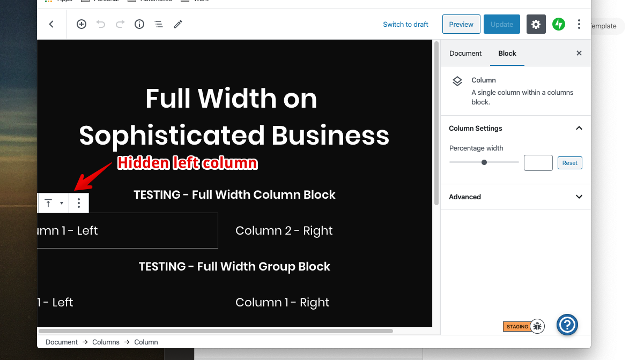Open the Block navigation list icon
Screen dimensions: 644x360
(x=158, y=24)
